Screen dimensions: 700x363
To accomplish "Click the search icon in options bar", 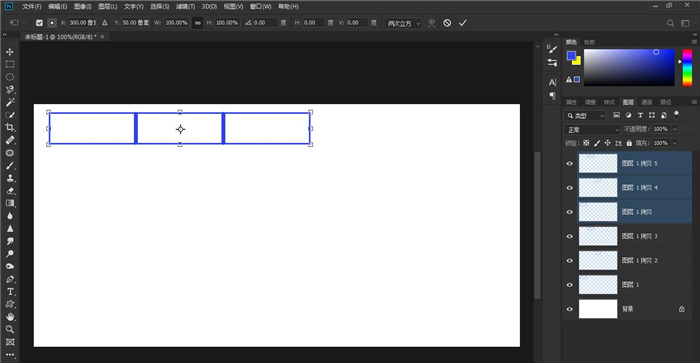I will [x=670, y=23].
